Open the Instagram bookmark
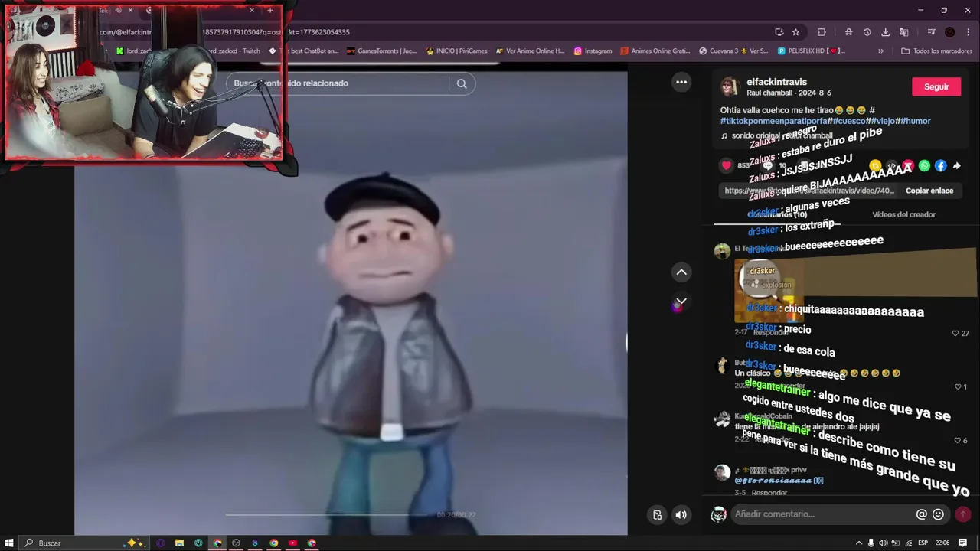The height and width of the screenshot is (551, 980). click(593, 51)
